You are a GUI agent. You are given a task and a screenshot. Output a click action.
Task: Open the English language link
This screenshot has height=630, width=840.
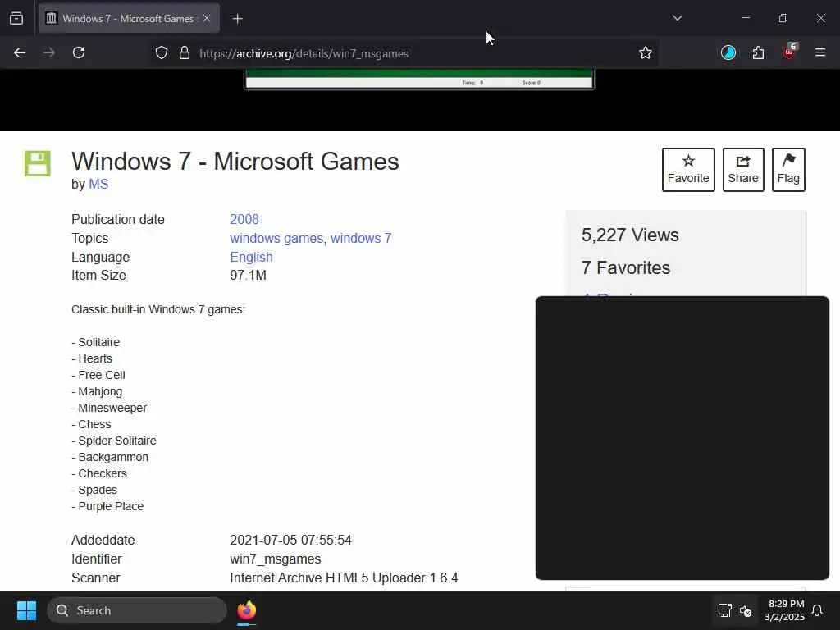click(x=251, y=257)
